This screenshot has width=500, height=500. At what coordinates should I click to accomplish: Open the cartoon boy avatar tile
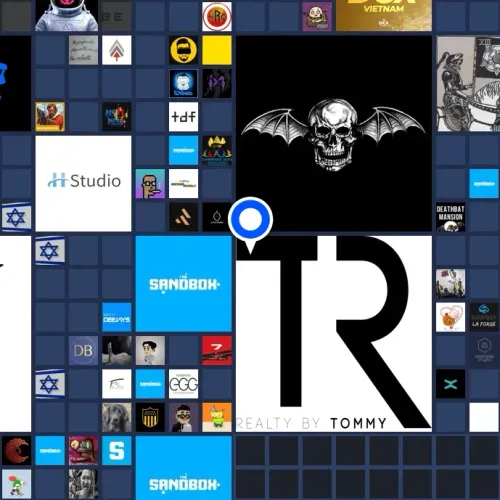tap(150, 350)
